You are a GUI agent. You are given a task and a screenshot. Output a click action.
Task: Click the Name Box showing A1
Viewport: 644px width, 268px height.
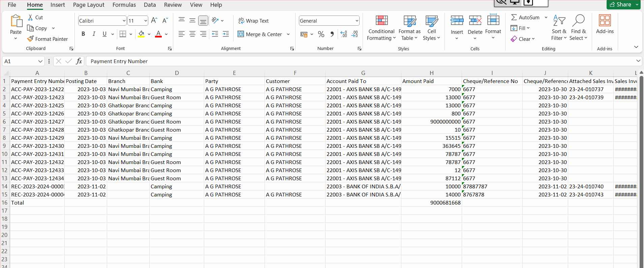point(20,61)
